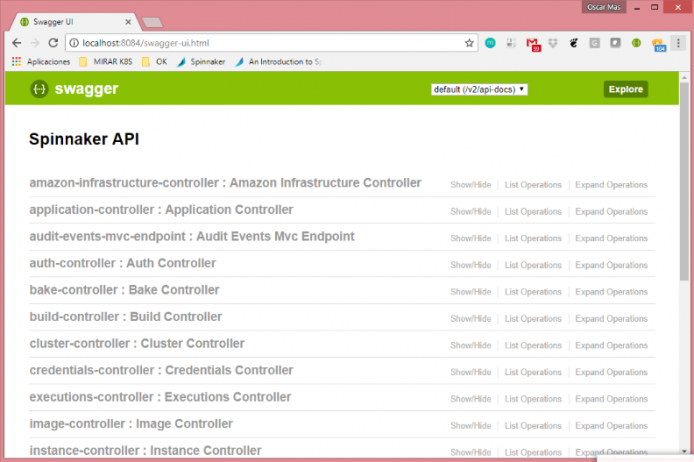This screenshot has height=462, width=694.
Task: Click the scrollbar down arrow
Action: 684,451
